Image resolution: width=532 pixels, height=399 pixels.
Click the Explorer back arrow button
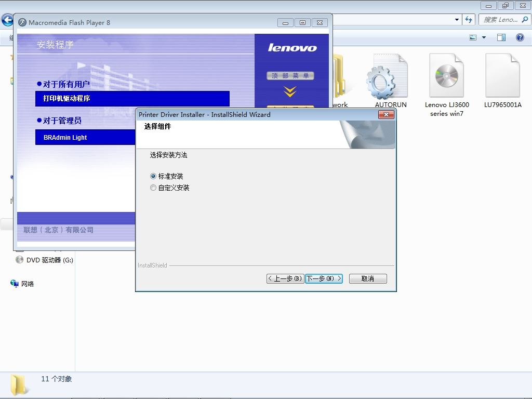click(7, 20)
